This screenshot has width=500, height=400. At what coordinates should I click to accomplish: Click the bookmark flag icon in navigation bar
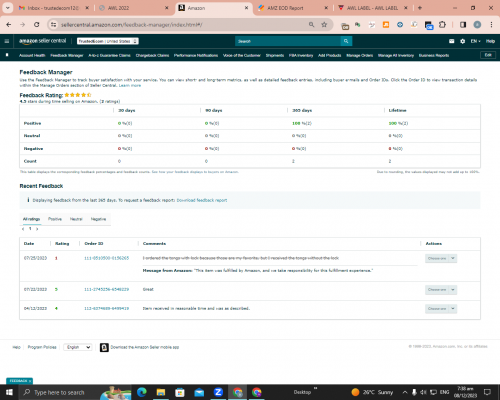pyautogui.click(x=7, y=55)
